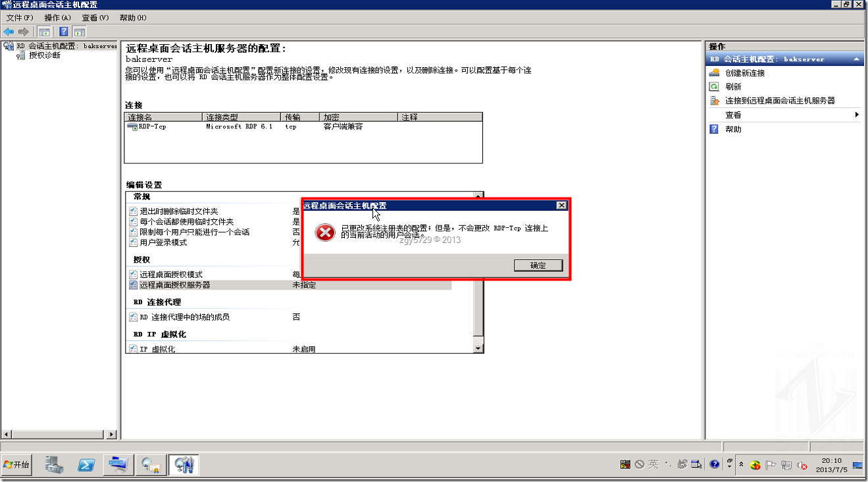
Task: Launch PowerShell from the taskbar
Action: (x=87, y=465)
